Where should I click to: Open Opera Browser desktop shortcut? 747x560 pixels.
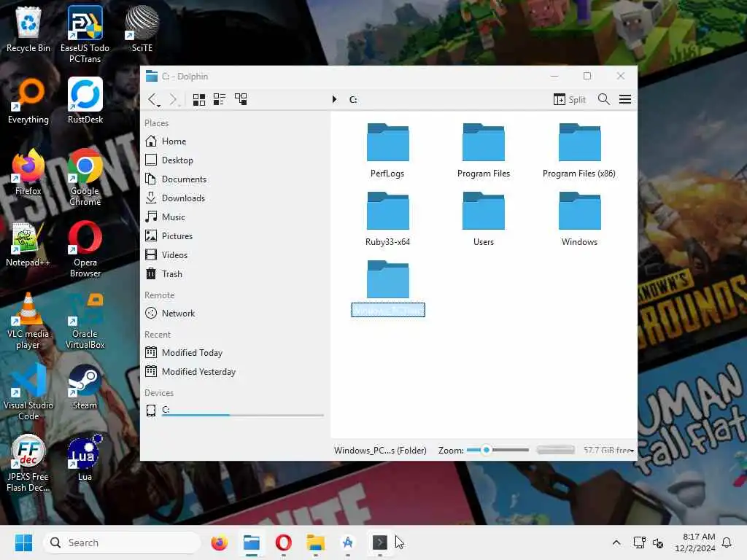(x=85, y=249)
